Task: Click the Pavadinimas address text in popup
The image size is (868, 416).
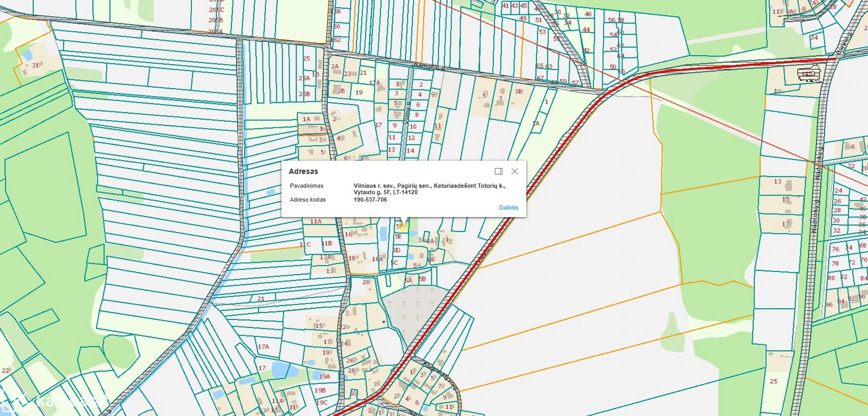Action: (429, 189)
